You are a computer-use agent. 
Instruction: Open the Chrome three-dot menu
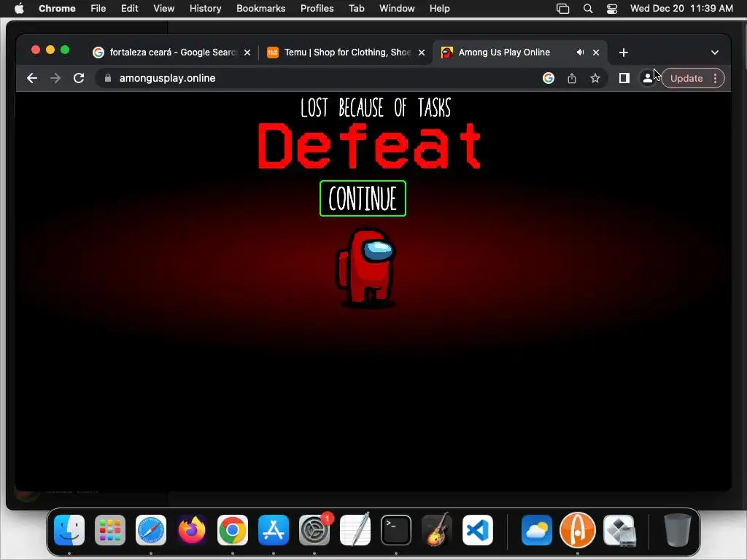point(715,78)
